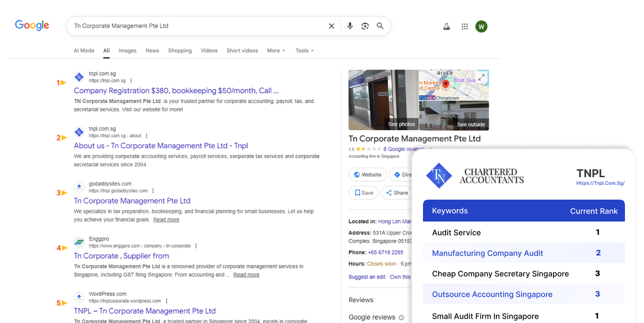The height and width of the screenshot is (323, 644).
Task: Click Cheap Company Secretary Singapore keyword
Action: coord(500,274)
